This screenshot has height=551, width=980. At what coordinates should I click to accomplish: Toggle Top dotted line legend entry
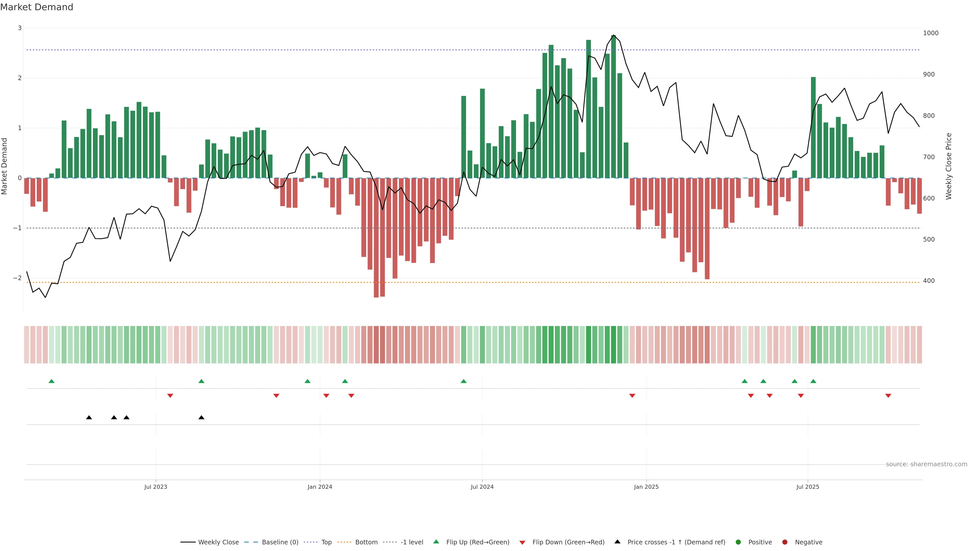click(326, 542)
